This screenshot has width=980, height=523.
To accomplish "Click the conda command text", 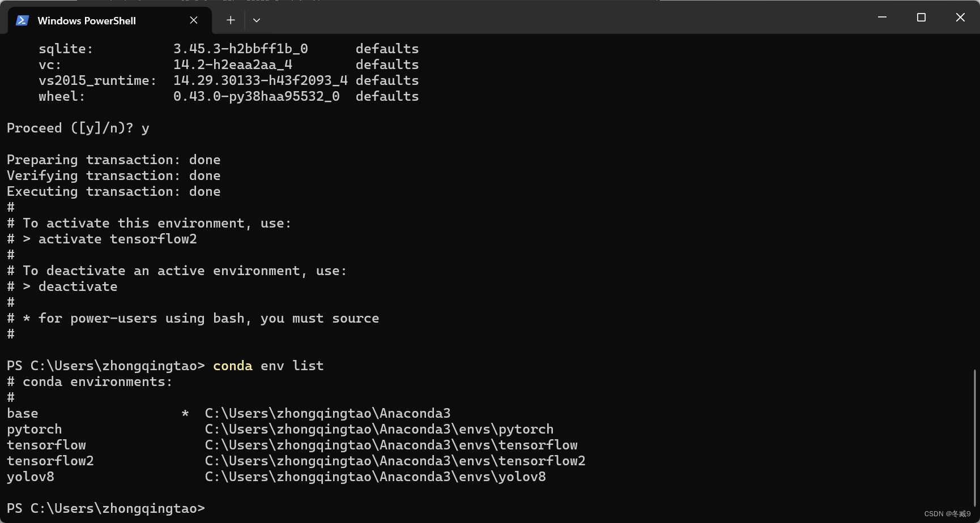I will tap(232, 365).
